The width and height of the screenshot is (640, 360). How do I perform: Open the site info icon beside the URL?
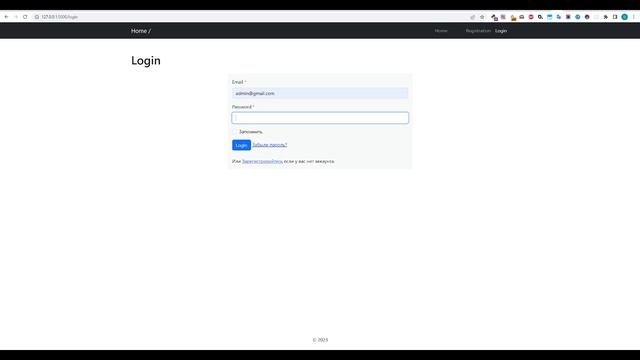pyautogui.click(x=37, y=17)
